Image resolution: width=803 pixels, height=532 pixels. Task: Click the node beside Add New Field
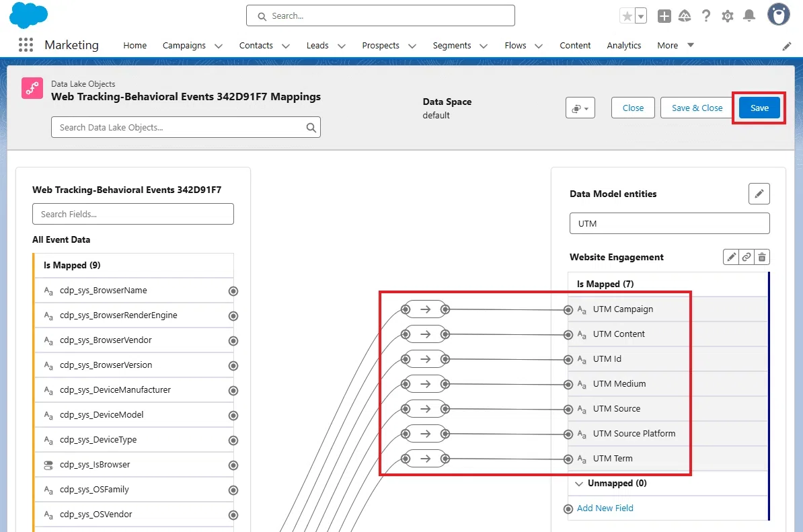(x=568, y=509)
